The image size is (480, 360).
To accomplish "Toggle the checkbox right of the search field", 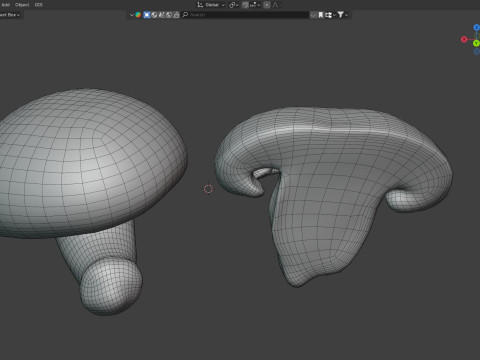I will [313, 15].
